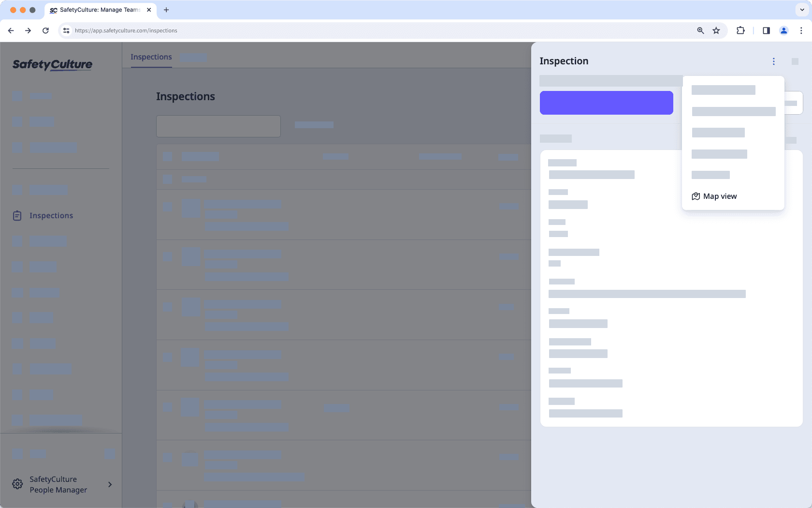This screenshot has height=508, width=812.
Task: Open the browser extensions puzzle icon
Action: click(x=740, y=30)
